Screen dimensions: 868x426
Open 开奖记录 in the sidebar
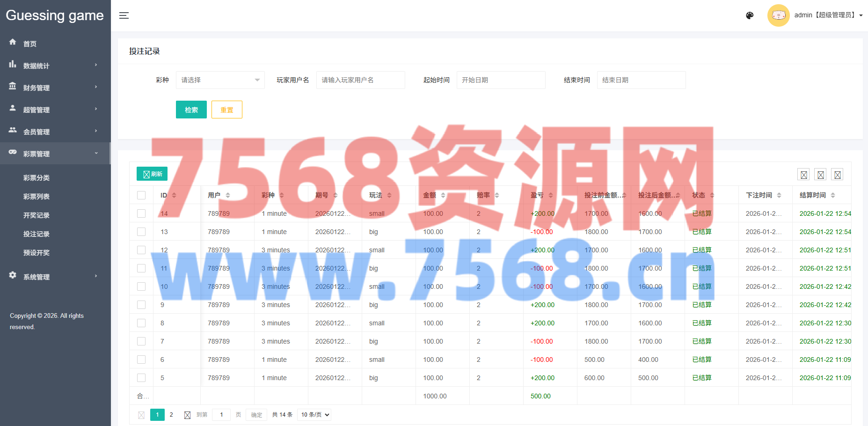tap(36, 215)
